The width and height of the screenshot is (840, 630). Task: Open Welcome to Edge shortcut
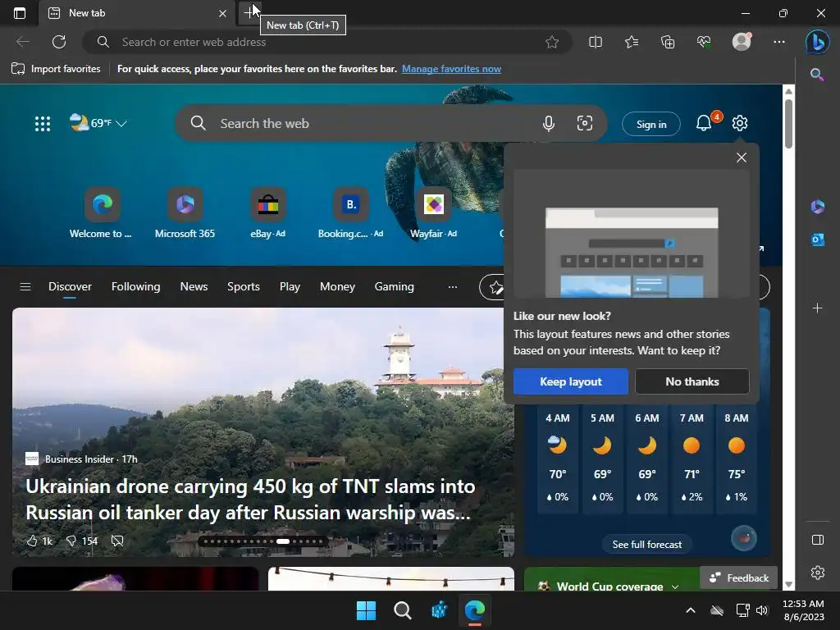(x=101, y=212)
